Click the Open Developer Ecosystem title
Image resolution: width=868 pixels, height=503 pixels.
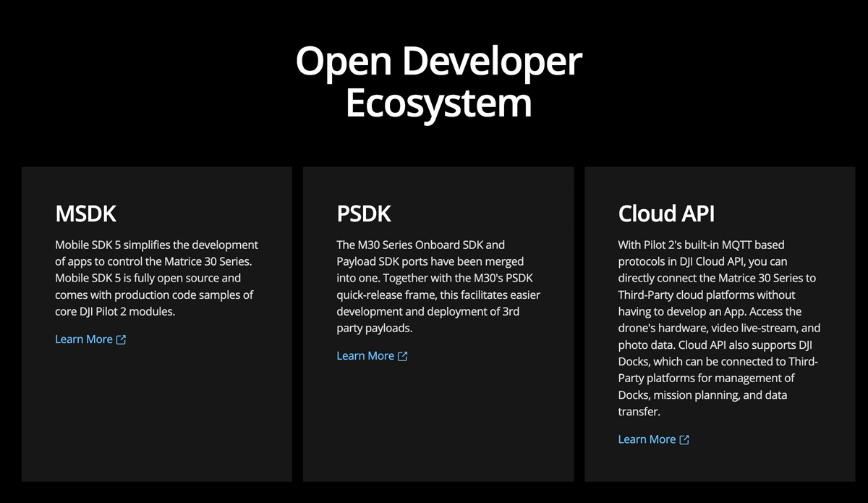[438, 82]
